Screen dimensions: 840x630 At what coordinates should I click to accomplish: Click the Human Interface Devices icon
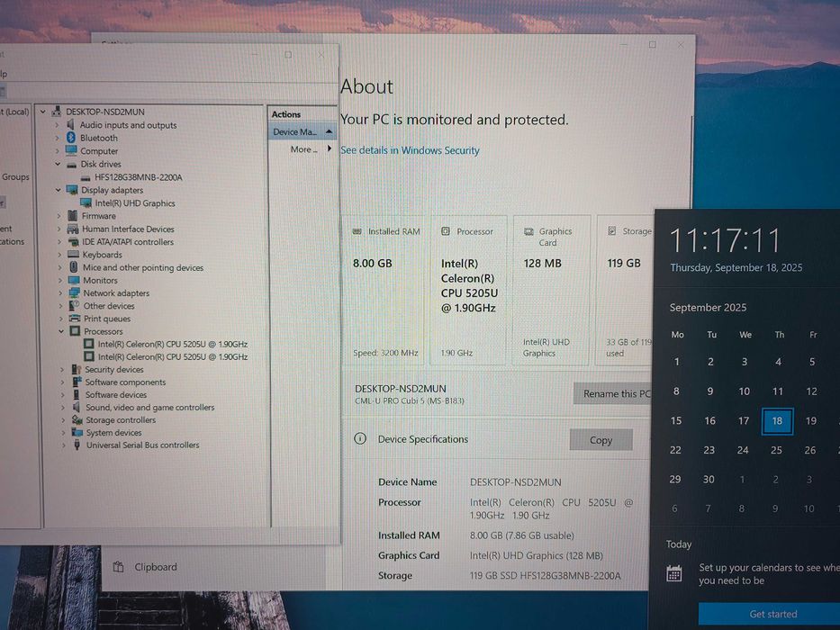(x=73, y=229)
